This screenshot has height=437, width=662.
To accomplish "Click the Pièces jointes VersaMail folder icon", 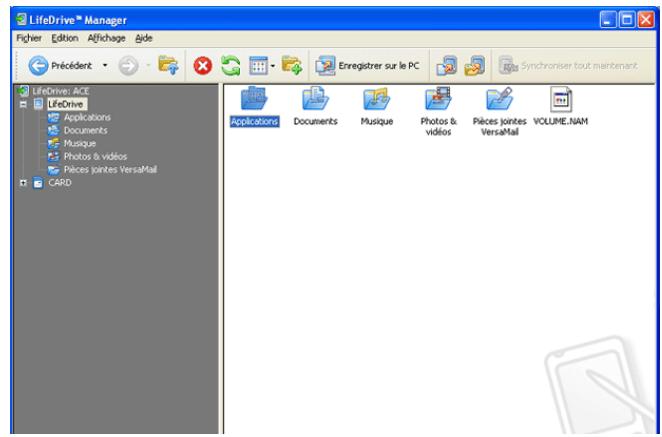I will (499, 99).
